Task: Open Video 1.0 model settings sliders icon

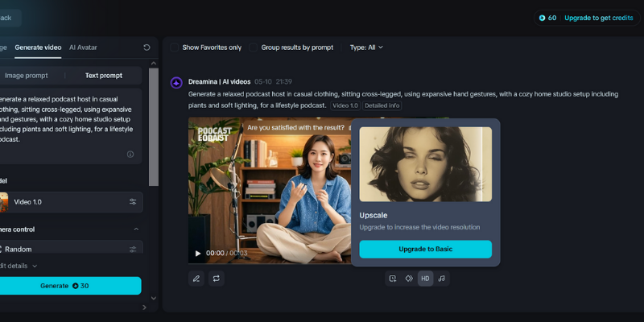Action: click(x=133, y=202)
